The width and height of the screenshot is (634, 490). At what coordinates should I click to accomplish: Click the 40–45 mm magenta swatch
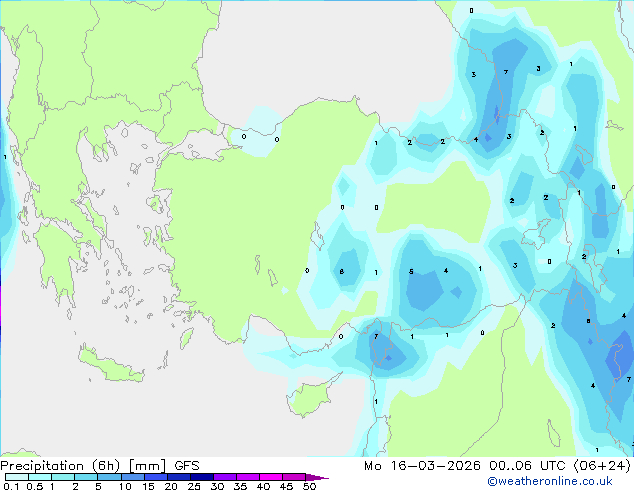tap(271, 477)
